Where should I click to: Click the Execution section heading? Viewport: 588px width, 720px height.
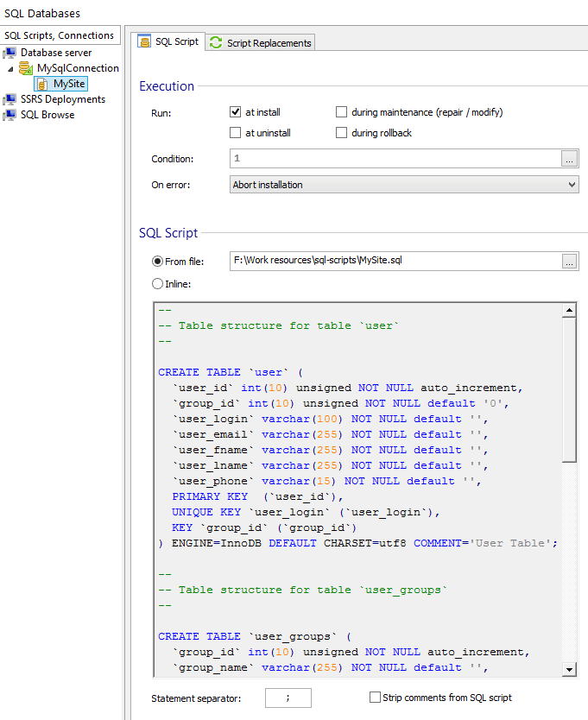(x=167, y=86)
